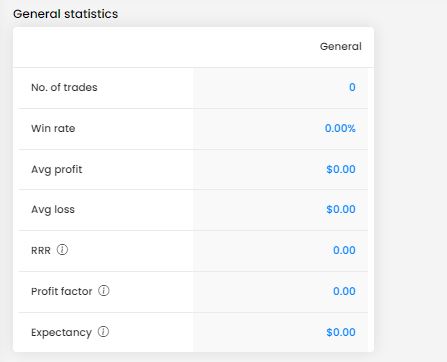The width and height of the screenshot is (447, 362).
Task: Select the No. of trades value 0
Action: point(352,87)
